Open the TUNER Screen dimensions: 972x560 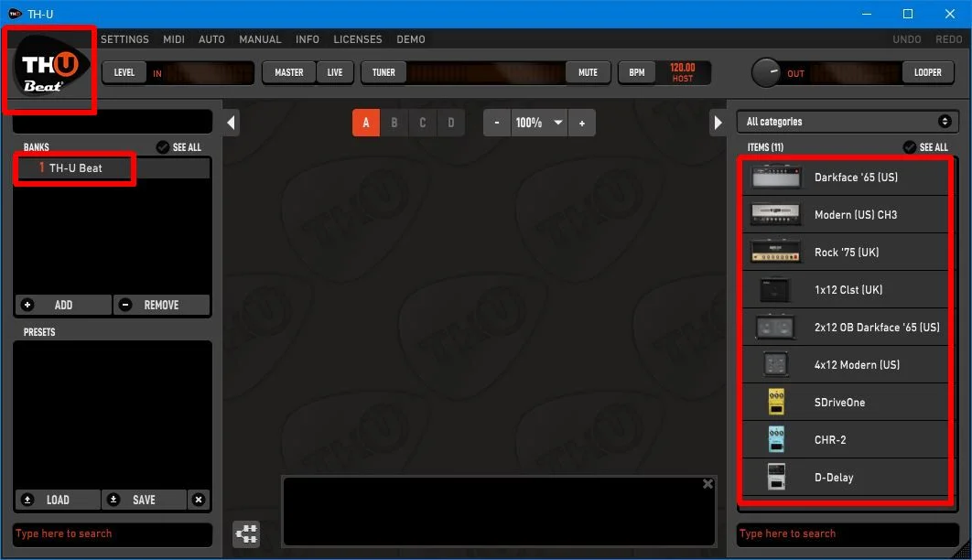pos(383,72)
